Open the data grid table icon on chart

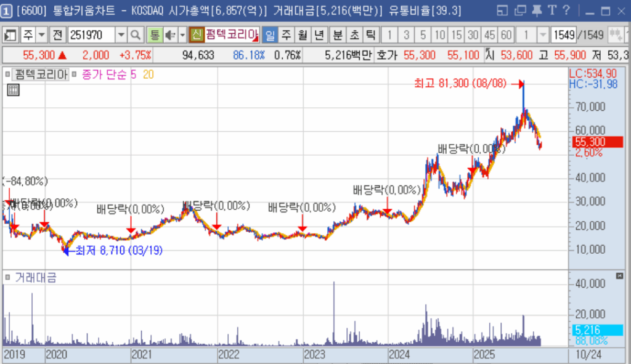(x=13, y=91)
